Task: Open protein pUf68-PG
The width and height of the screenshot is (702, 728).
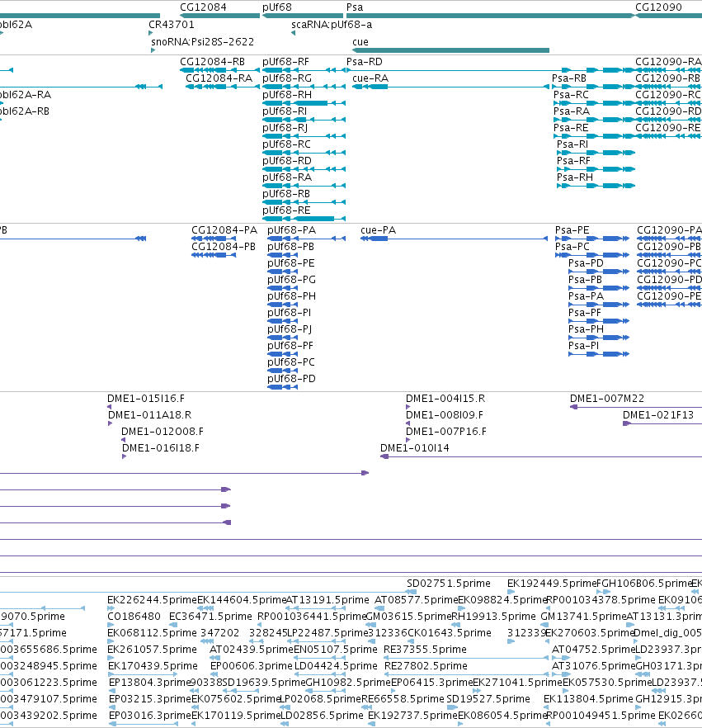Action: click(x=283, y=288)
